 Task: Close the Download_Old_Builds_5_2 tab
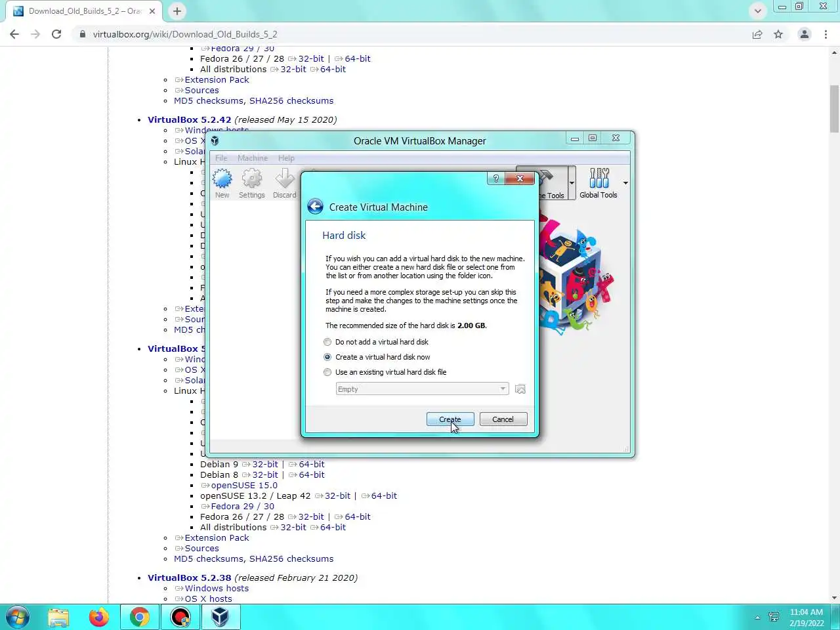[x=152, y=11]
